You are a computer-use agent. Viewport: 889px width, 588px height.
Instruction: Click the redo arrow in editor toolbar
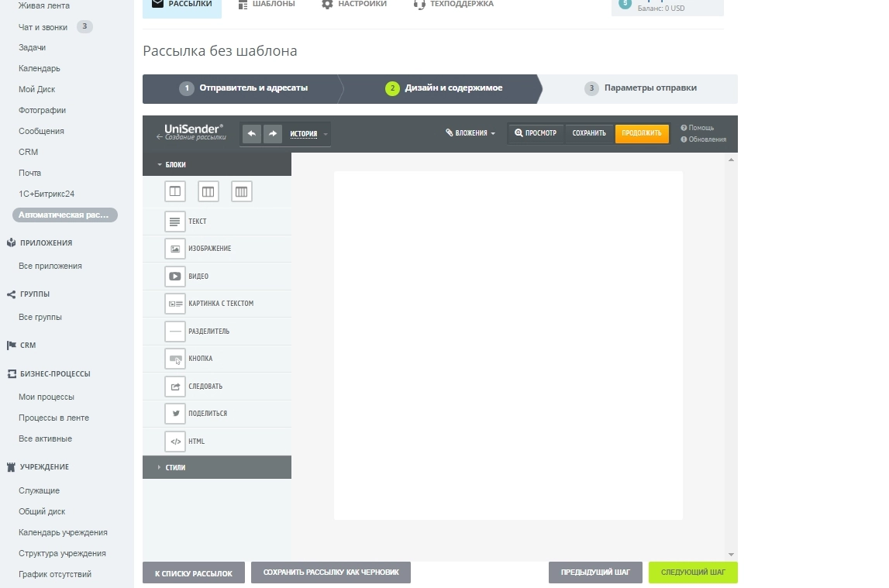point(273,134)
